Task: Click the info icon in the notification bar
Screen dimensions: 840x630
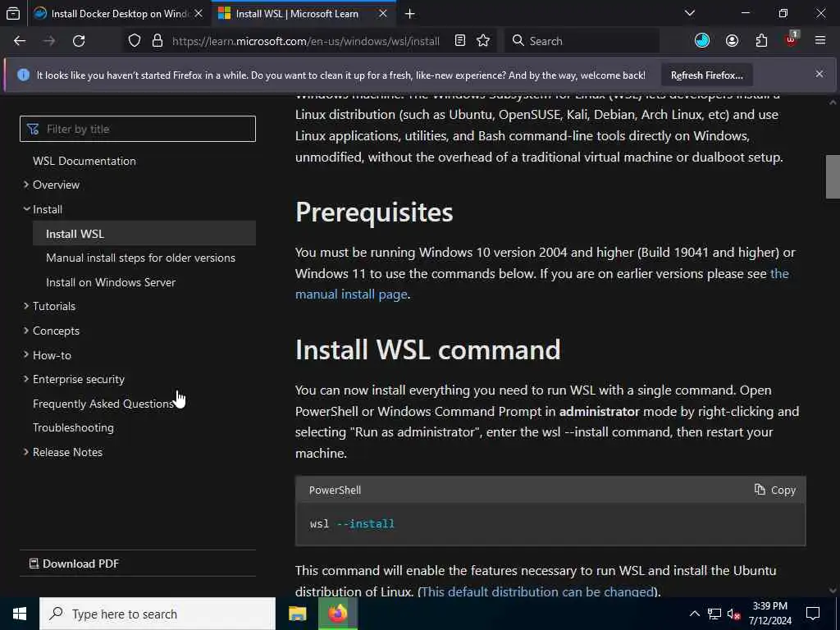Action: 23,75
